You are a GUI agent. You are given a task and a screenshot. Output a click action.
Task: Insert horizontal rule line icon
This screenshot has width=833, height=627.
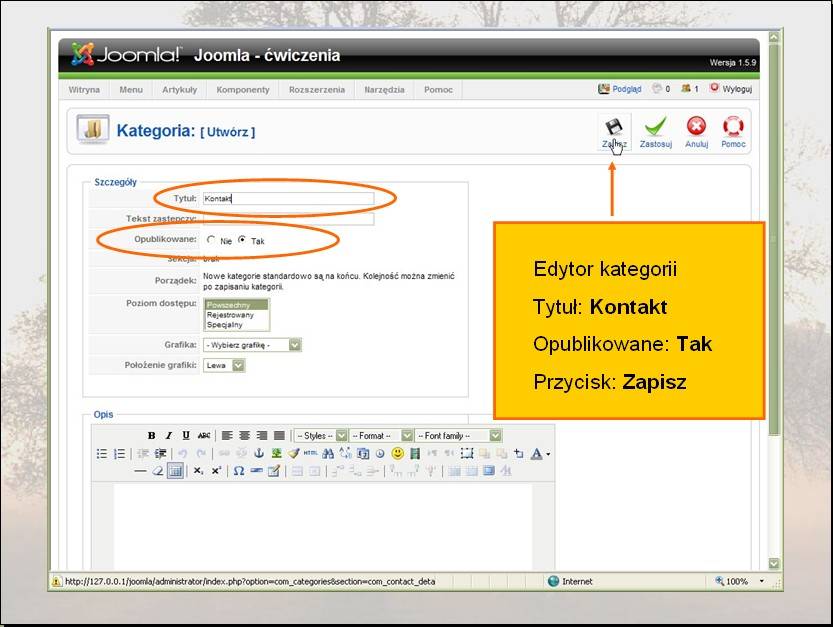140,471
